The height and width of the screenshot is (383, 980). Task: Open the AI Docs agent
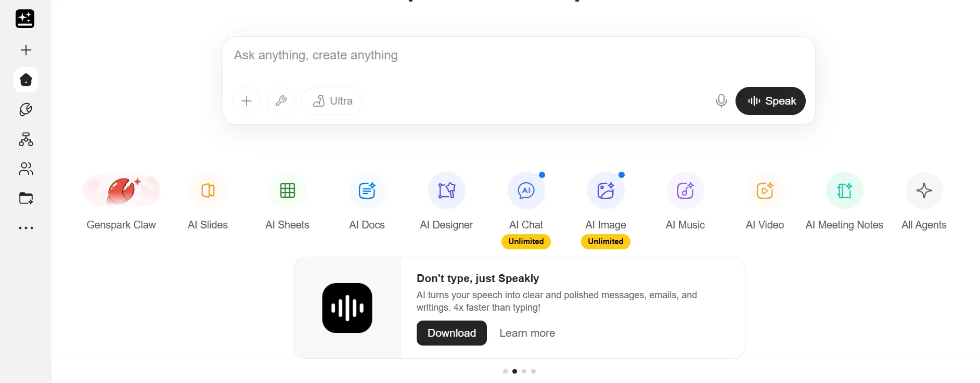point(367,202)
